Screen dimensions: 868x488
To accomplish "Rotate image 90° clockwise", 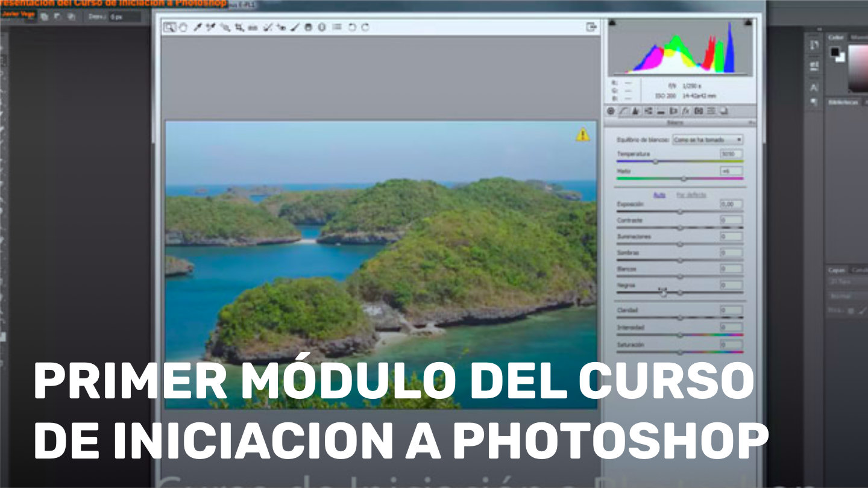I will pos(365,27).
